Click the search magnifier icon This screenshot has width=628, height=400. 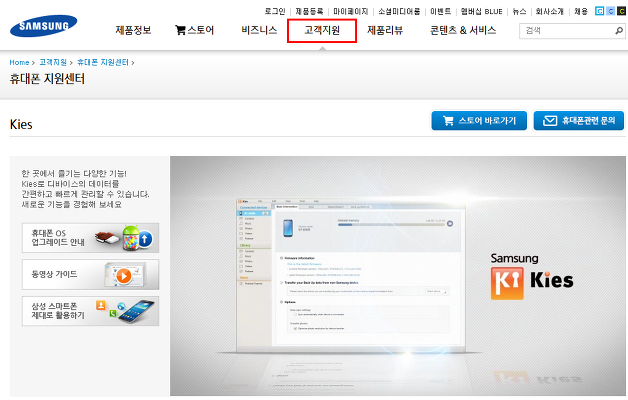coord(619,30)
